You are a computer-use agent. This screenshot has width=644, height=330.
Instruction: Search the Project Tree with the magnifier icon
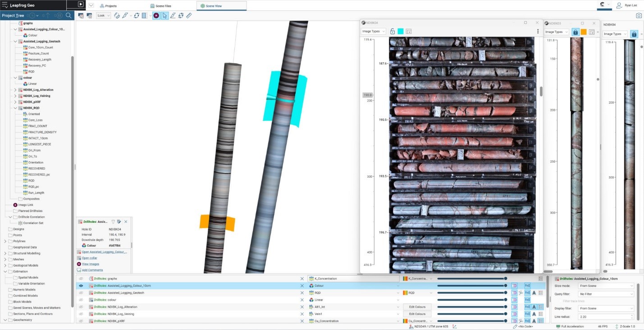pyautogui.click(x=69, y=15)
